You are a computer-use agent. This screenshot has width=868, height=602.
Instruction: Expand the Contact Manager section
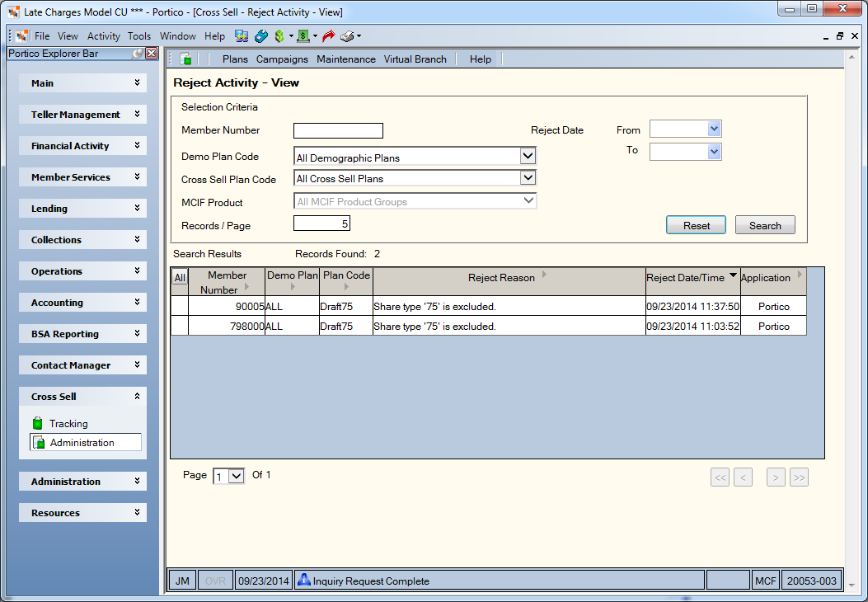pos(82,365)
